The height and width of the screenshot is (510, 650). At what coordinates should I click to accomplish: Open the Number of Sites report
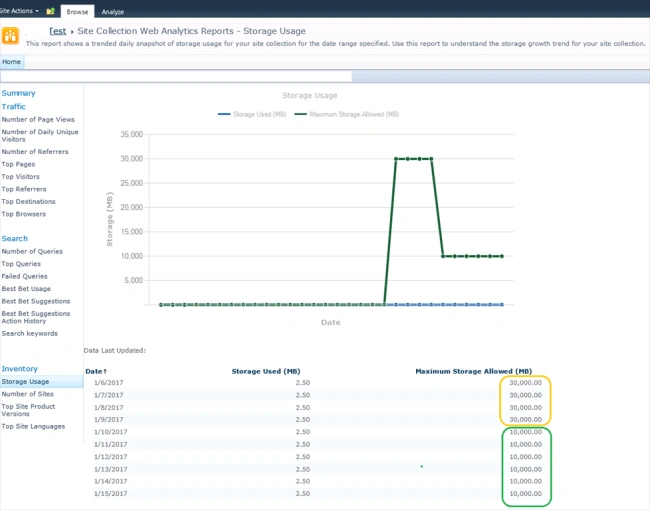coord(28,394)
